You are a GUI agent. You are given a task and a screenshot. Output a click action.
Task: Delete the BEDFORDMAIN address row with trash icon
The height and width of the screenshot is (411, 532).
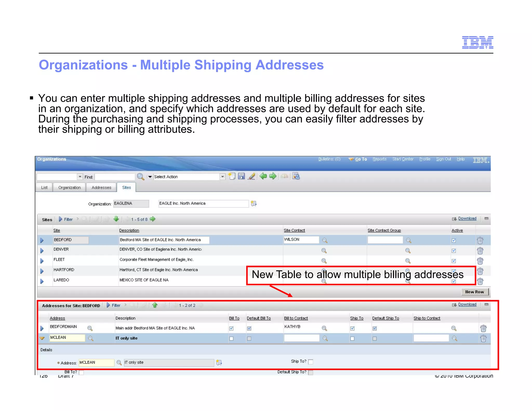pos(483,328)
